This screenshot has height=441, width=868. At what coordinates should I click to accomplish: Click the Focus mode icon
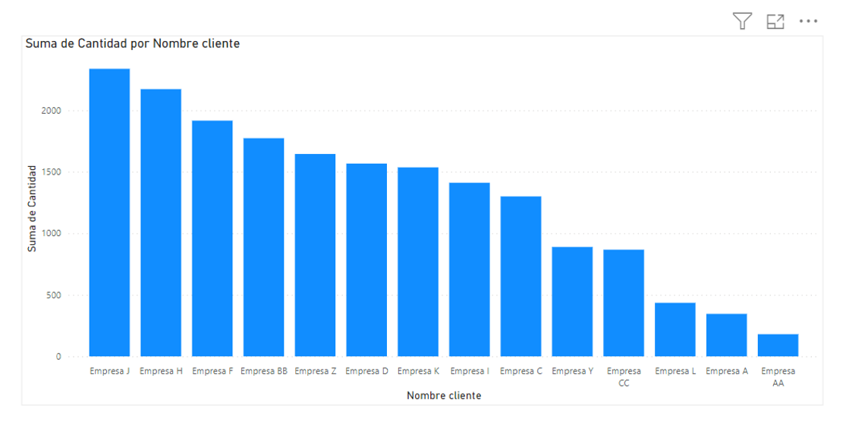coord(775,21)
